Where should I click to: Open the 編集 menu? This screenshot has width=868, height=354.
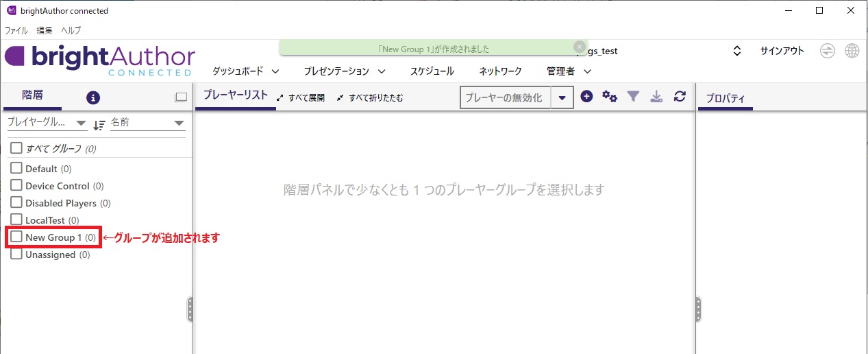point(45,30)
